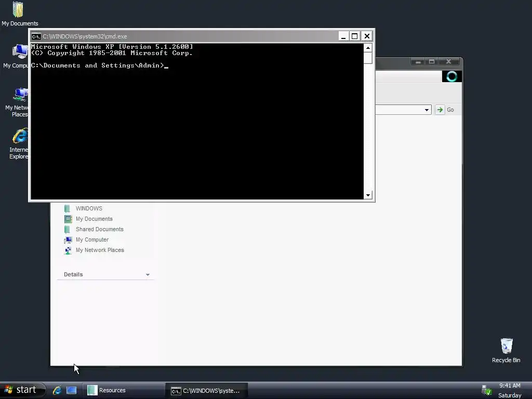The image size is (532, 399).
Task: Open the Shared Documents link in sidebar
Action: coord(99,229)
